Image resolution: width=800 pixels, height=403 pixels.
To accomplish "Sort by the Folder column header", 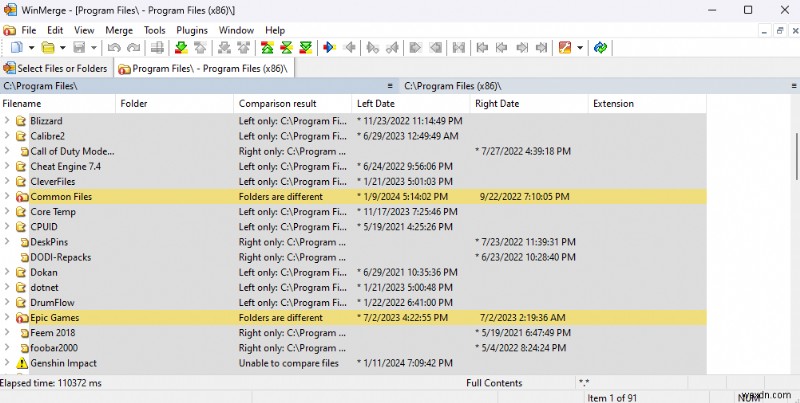I will [175, 104].
